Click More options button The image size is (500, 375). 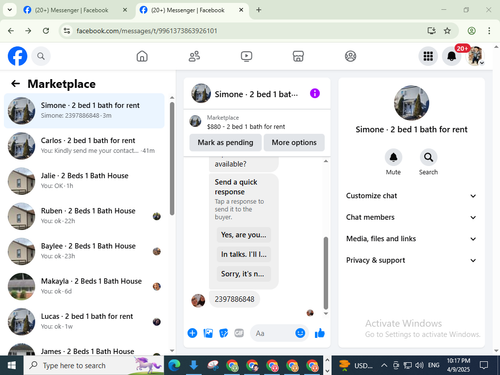294,142
